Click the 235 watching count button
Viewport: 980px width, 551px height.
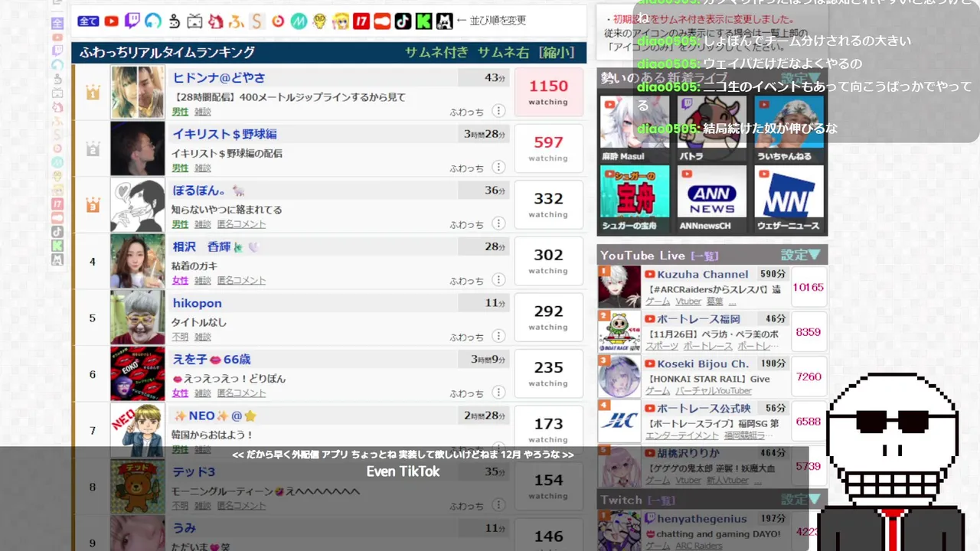(x=548, y=374)
